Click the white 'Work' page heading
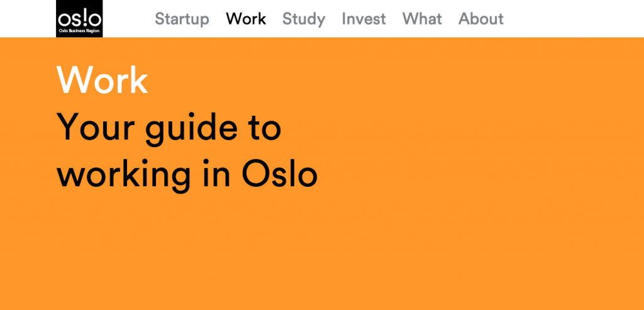Screen dimensions: 644x310 pos(103,80)
